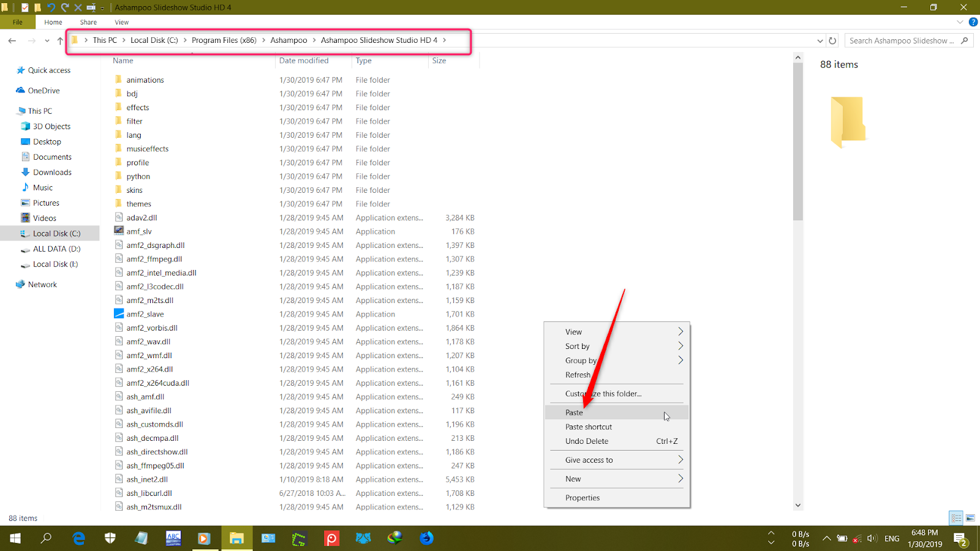Open Sort by in the context menu
The width and height of the screenshot is (980, 551).
click(x=617, y=346)
